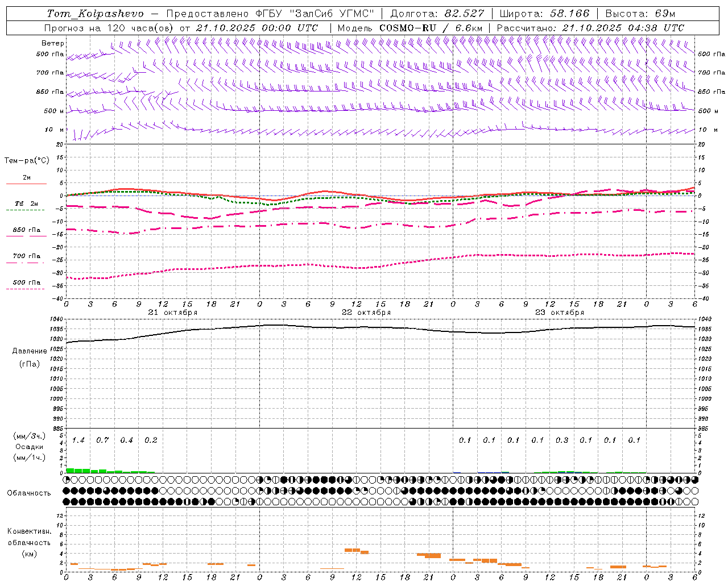Click the "Прогноз на 120 часа(ов)" text
Screen dimensions: 728x582
pyautogui.click(x=110, y=28)
